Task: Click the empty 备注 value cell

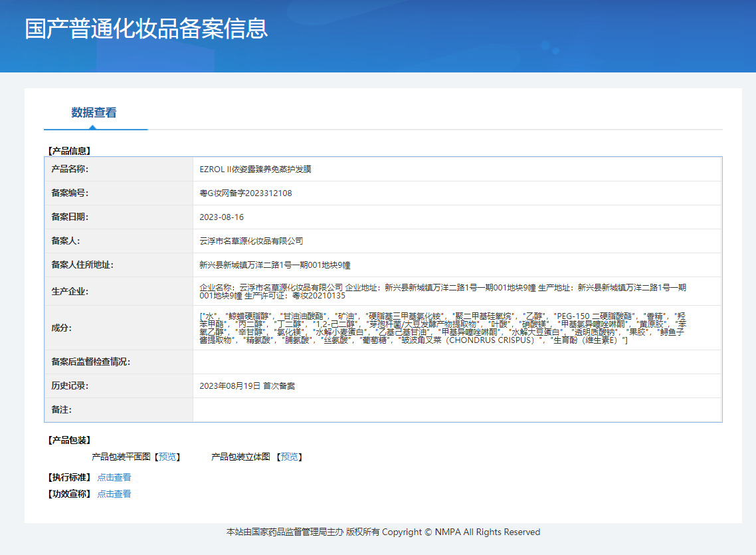Action: [456, 409]
